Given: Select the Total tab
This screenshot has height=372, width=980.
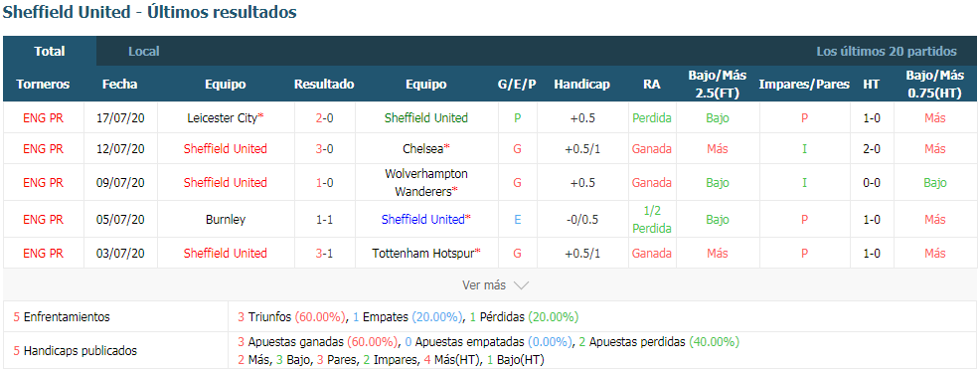Looking at the screenshot, I should tap(50, 52).
